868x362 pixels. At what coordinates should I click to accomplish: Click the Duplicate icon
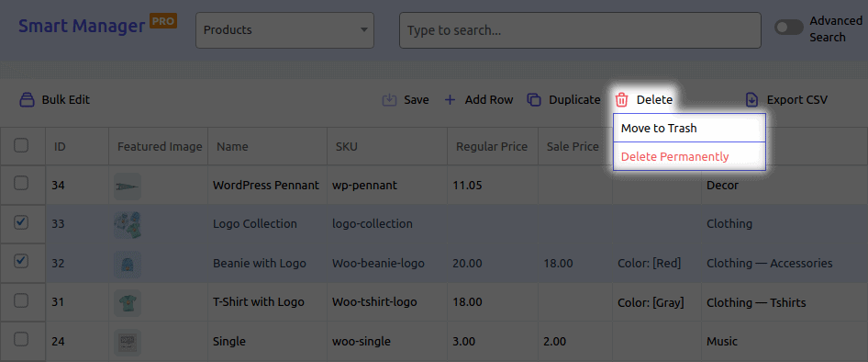[534, 100]
